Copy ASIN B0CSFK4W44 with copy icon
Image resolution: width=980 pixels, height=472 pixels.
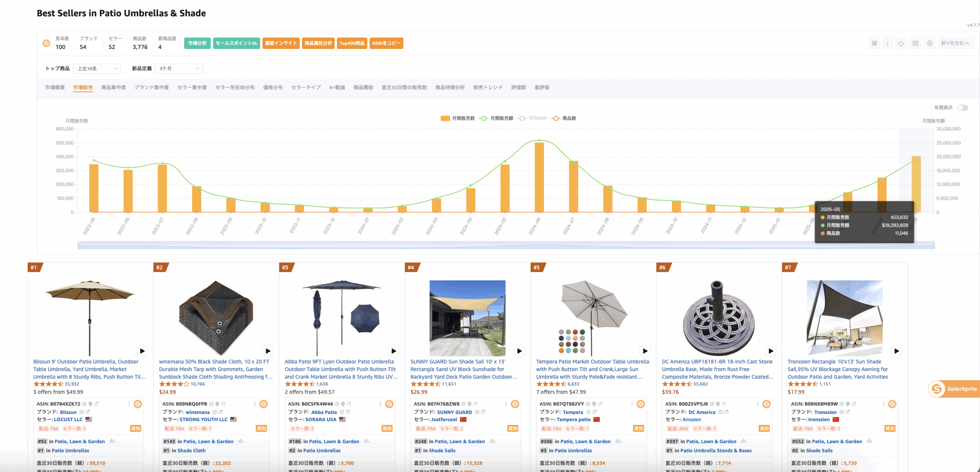(337, 404)
